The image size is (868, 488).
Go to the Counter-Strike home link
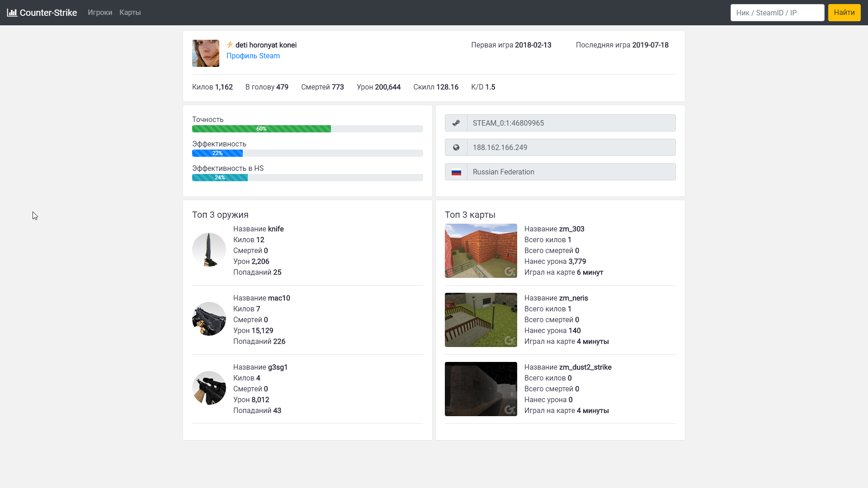pyautogui.click(x=42, y=13)
